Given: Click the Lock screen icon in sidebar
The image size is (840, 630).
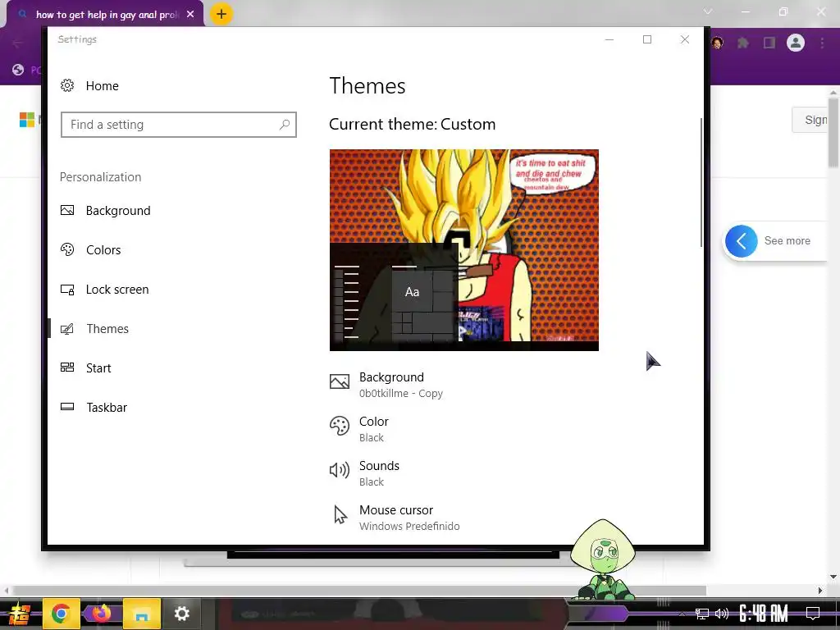Looking at the screenshot, I should tap(67, 290).
